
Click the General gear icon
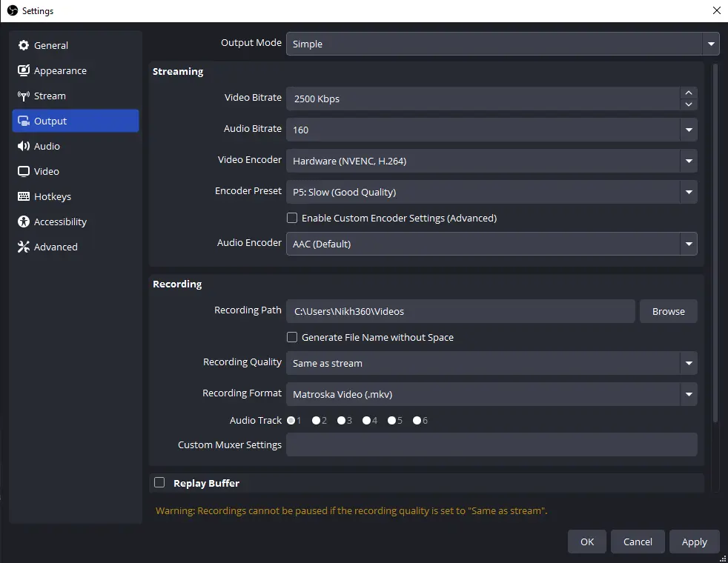click(x=23, y=45)
